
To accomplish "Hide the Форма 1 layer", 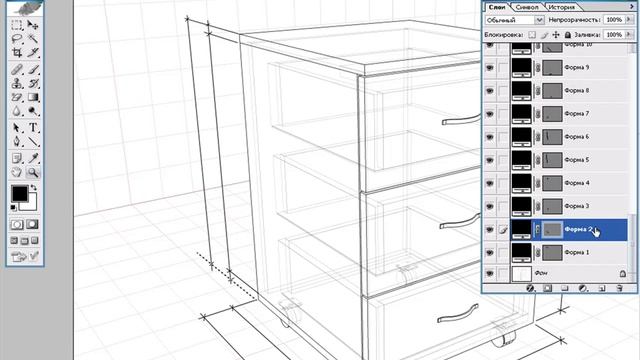I will 489,253.
